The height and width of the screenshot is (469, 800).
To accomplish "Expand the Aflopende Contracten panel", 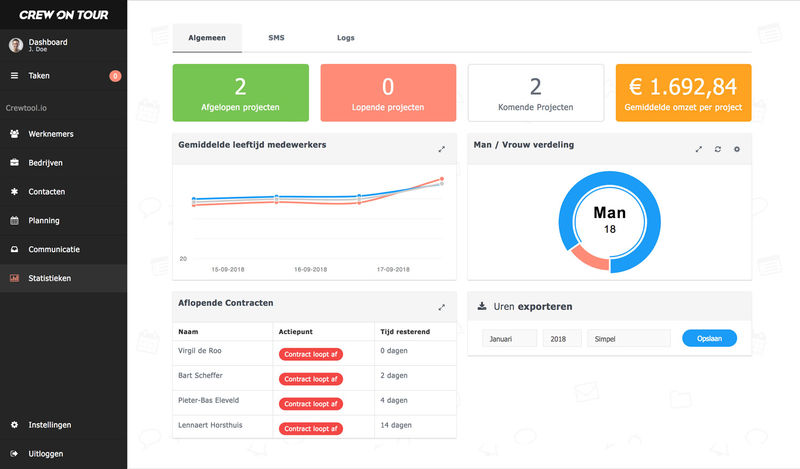I will (441, 307).
